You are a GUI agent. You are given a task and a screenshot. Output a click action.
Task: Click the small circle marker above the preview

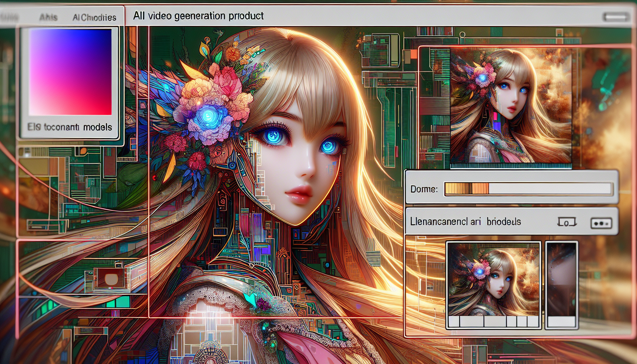click(462, 35)
